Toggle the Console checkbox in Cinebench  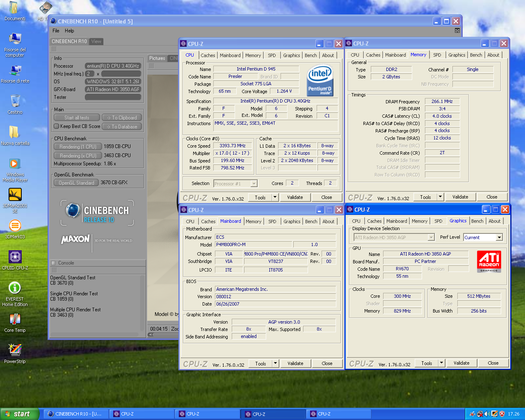53,263
